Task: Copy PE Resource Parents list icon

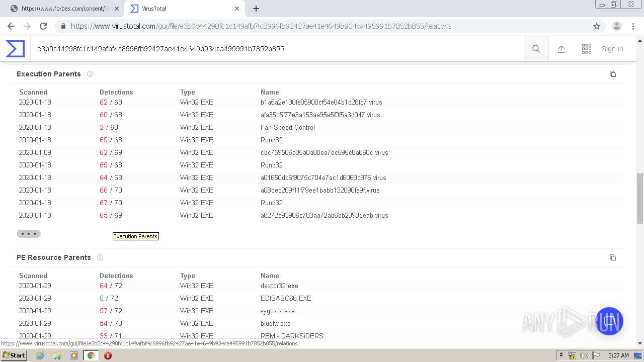Action: click(x=613, y=257)
